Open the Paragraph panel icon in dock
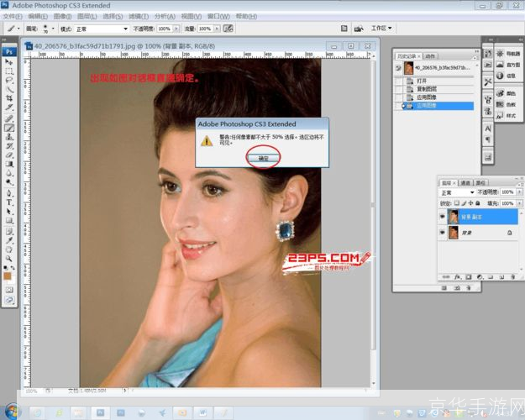Image resolution: width=525 pixels, height=420 pixels. pos(488,139)
